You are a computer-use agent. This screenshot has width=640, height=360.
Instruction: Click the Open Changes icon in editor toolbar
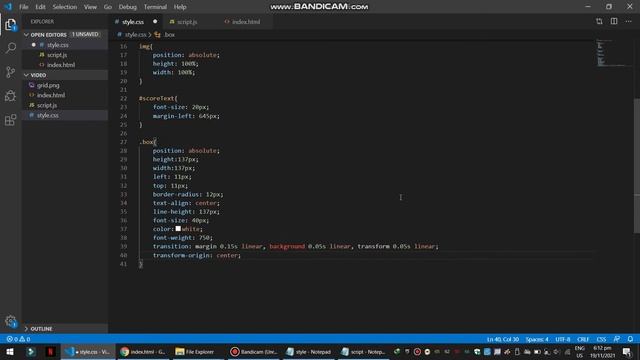coord(599,21)
